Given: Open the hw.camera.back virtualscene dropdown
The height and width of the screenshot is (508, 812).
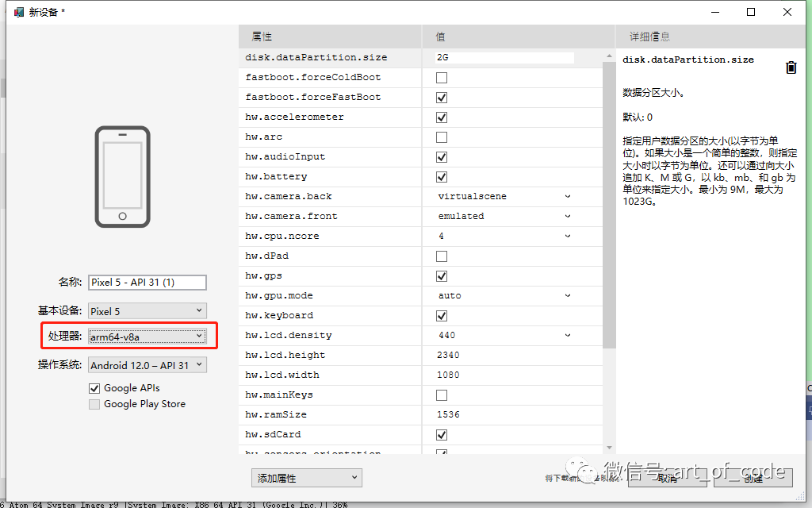Looking at the screenshot, I should click(x=504, y=196).
